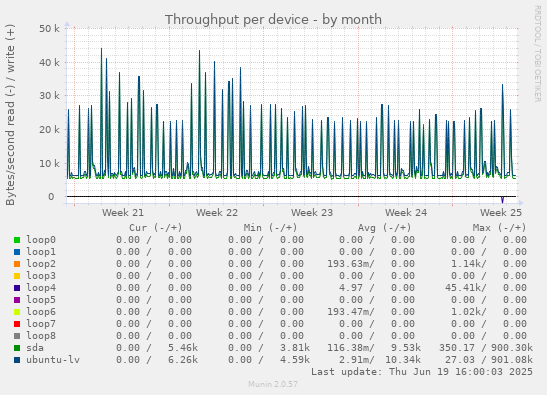Click the sda min write value 3.81k

coord(295,348)
